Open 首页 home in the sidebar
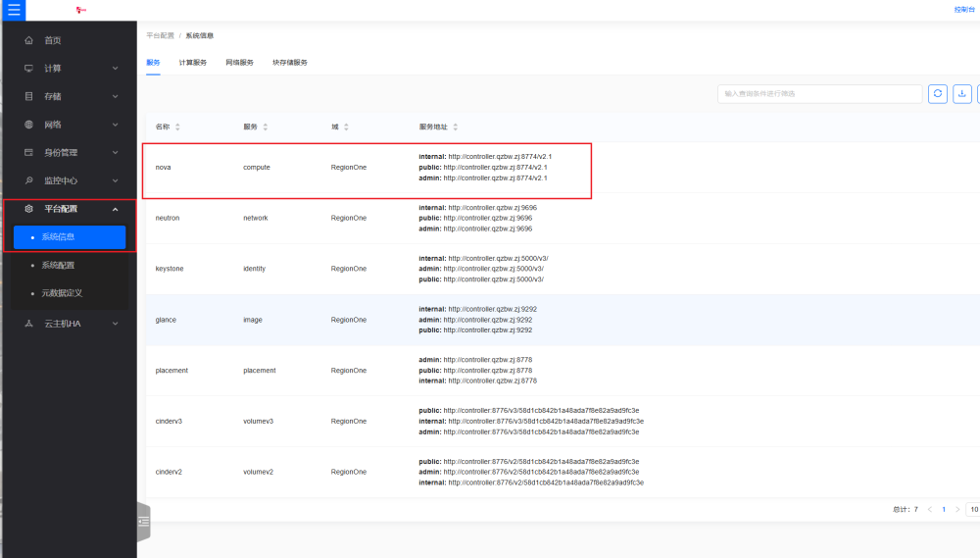The image size is (980, 558). pos(53,40)
